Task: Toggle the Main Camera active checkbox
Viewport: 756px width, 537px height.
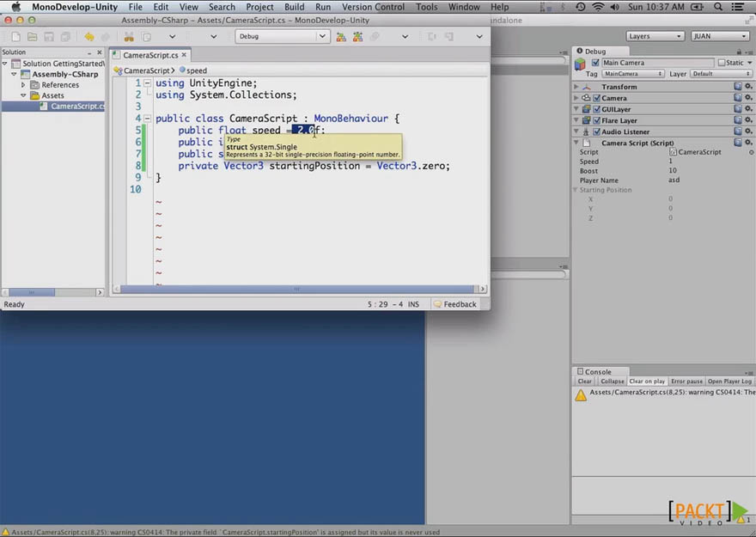Action: 595,63
